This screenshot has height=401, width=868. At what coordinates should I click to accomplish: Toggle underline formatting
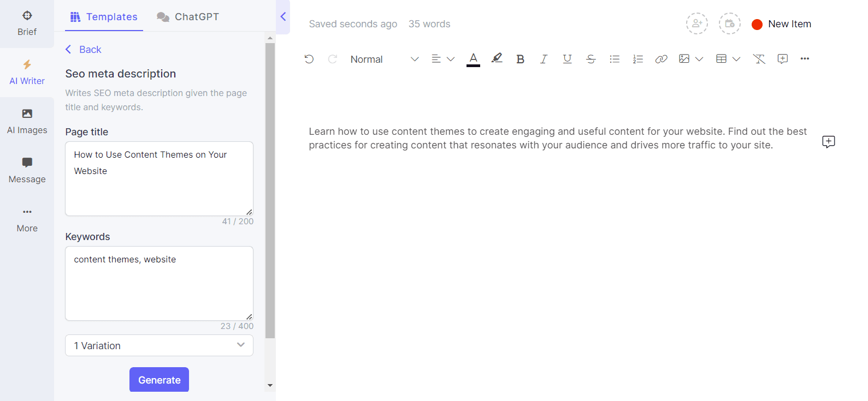(567, 59)
